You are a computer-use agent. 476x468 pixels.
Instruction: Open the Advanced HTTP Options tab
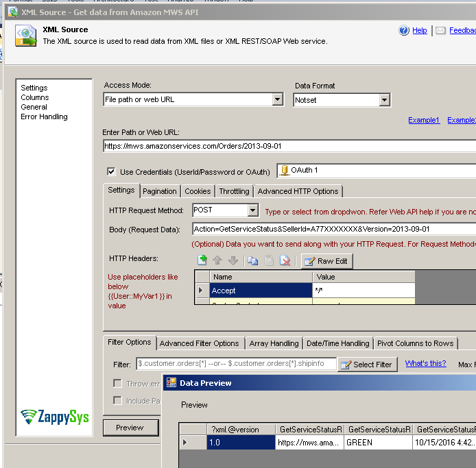click(298, 191)
